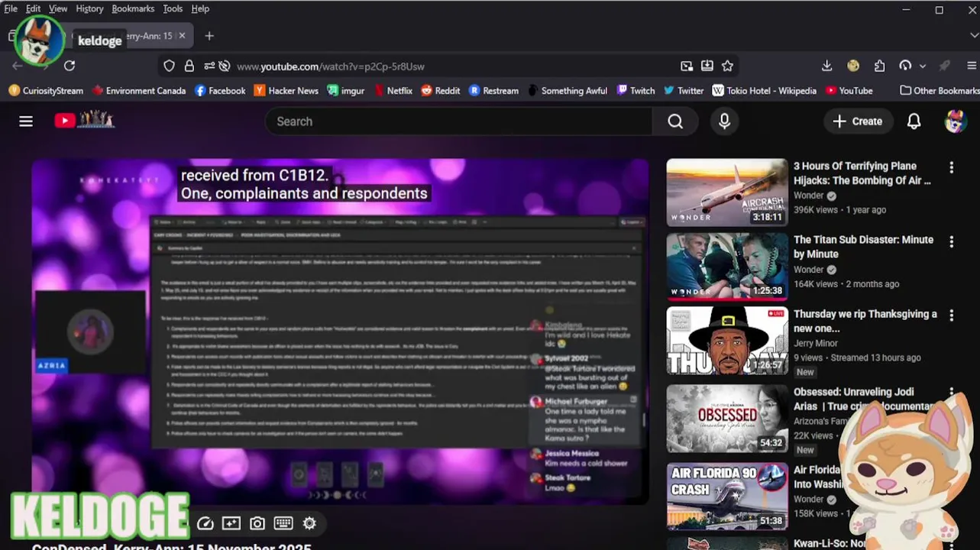Open the Hacker News bookmark
980x550 pixels.
click(x=286, y=90)
